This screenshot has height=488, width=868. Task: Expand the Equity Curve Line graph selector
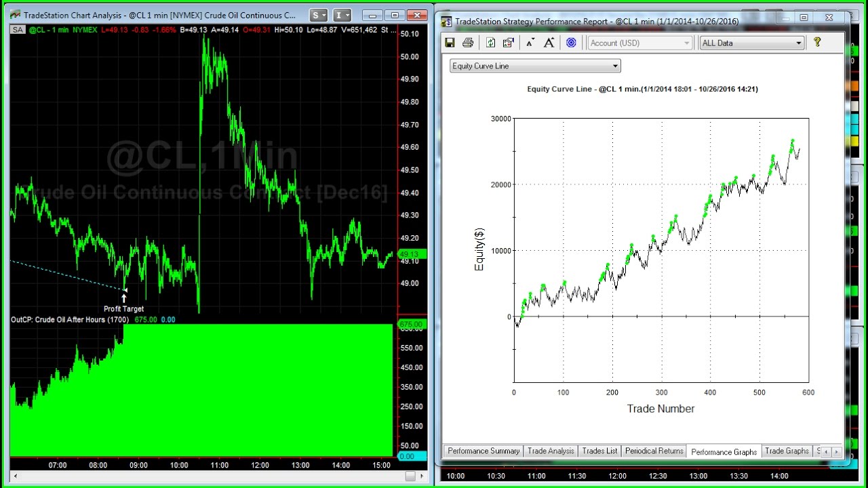pyautogui.click(x=535, y=66)
